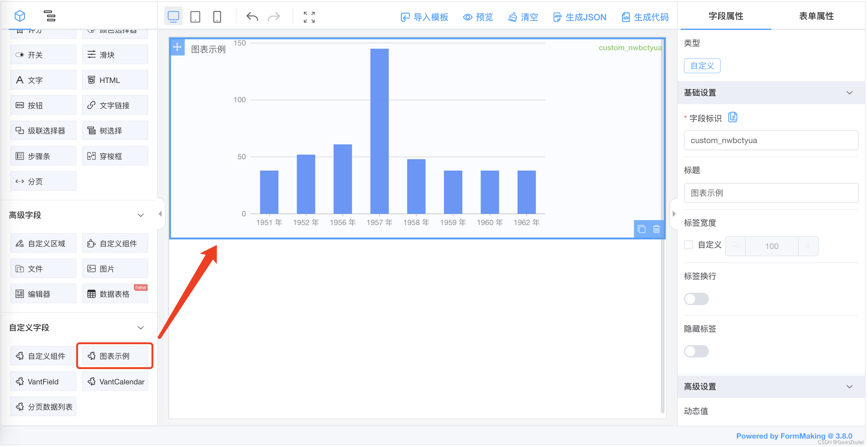Click the label width value 100 field
This screenshot has height=447, width=868.
pos(772,246)
